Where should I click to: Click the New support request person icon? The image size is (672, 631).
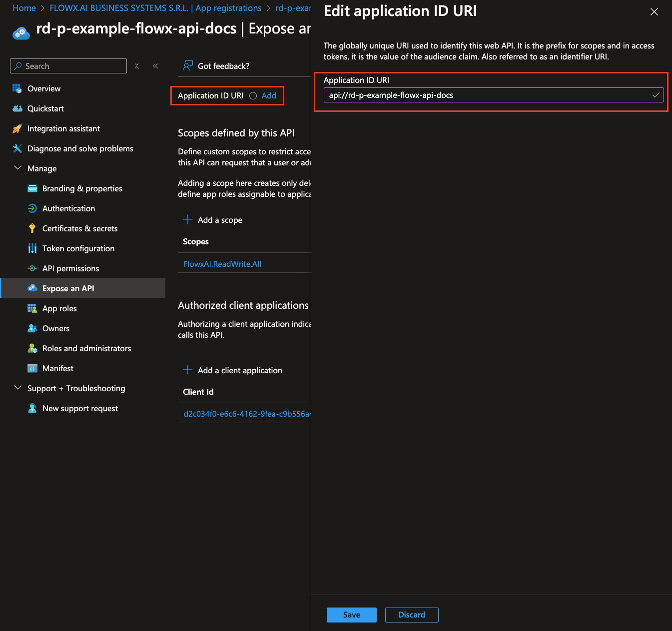(32, 408)
